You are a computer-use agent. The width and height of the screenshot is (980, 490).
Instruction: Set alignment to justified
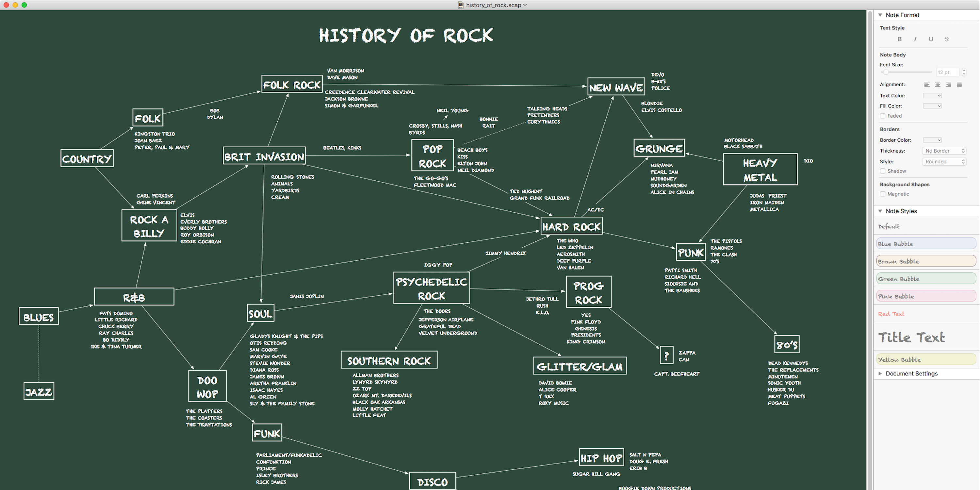pyautogui.click(x=960, y=85)
